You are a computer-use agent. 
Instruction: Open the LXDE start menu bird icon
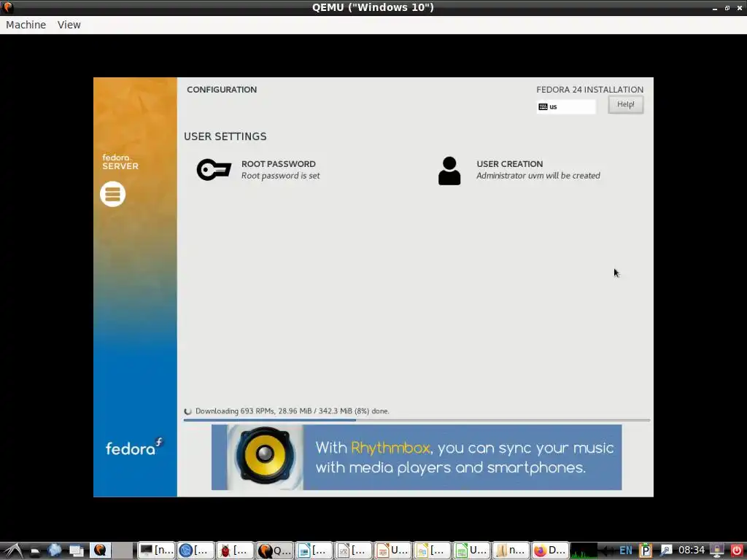(x=13, y=551)
